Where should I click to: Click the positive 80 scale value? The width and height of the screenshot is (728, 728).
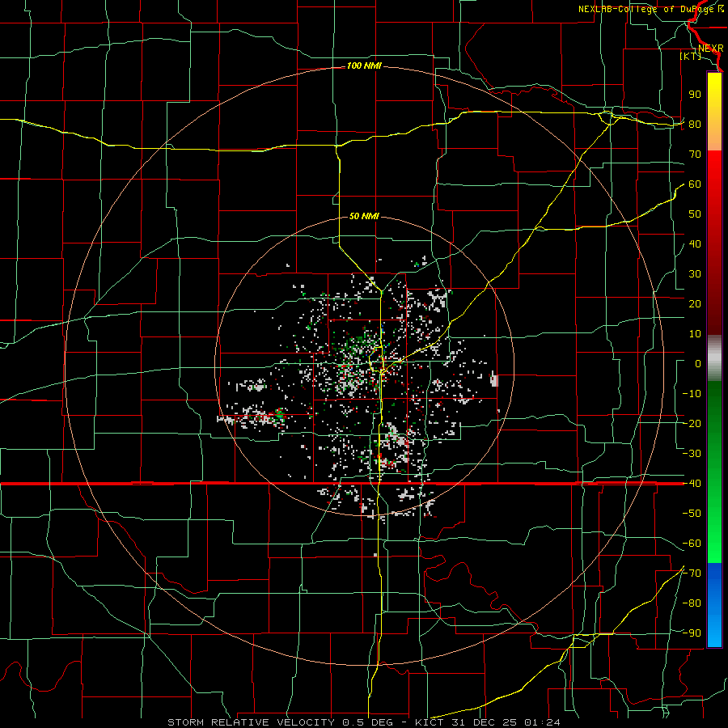pyautogui.click(x=695, y=124)
